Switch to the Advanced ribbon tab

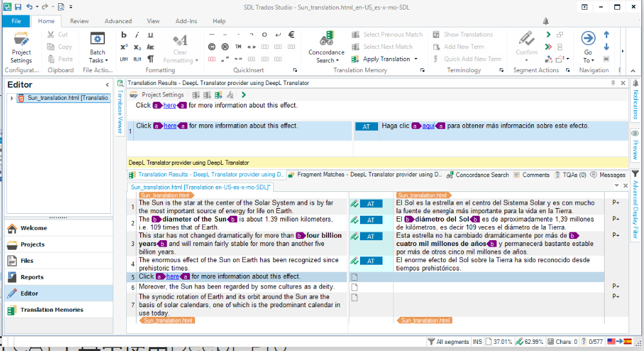[x=118, y=21]
